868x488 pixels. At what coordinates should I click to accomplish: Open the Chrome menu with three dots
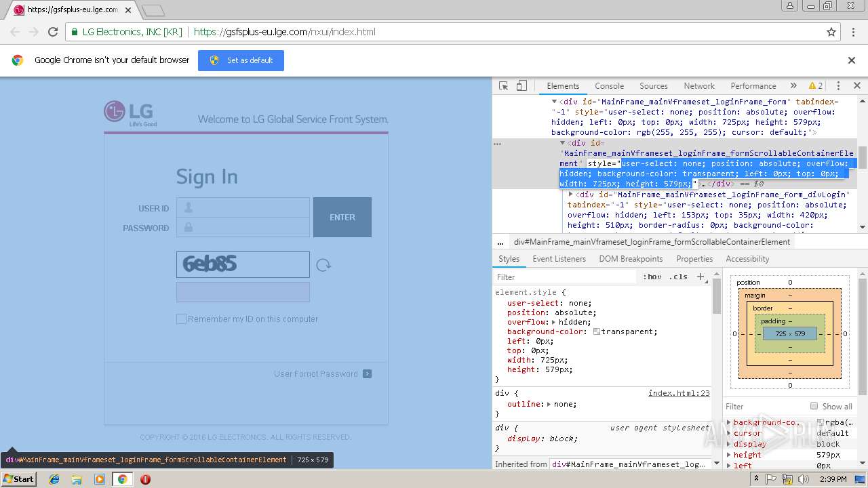tap(853, 32)
